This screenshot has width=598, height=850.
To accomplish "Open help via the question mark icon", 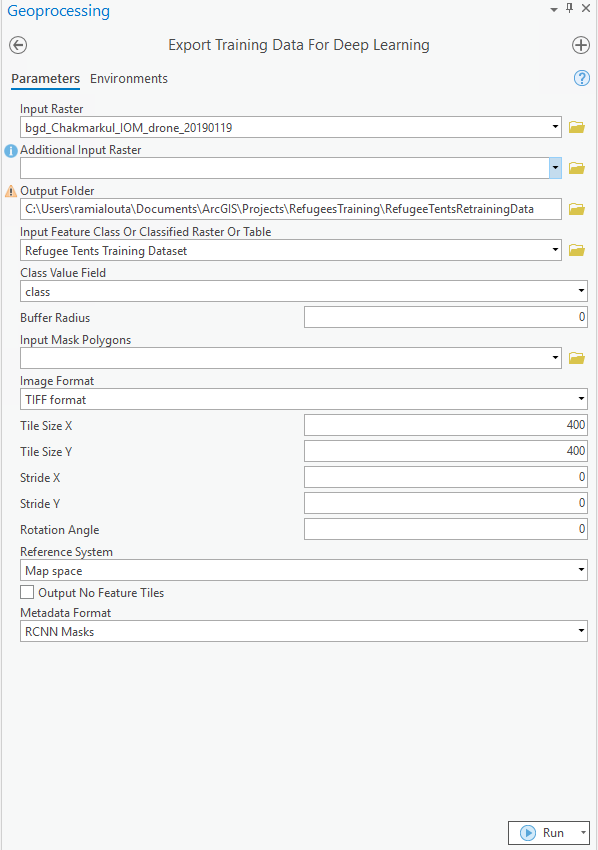I will coord(581,78).
